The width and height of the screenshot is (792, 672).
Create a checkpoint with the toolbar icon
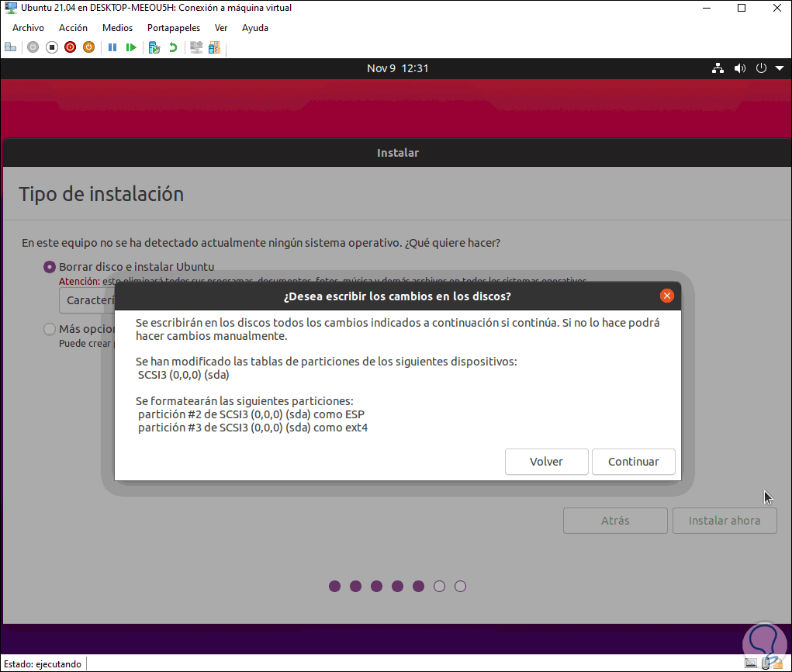pos(154,47)
